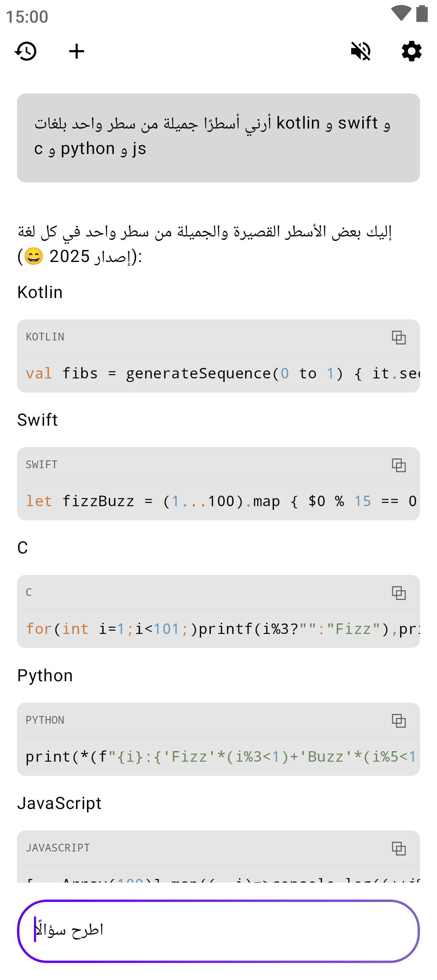Toggle the muted speaker icon

point(361,51)
